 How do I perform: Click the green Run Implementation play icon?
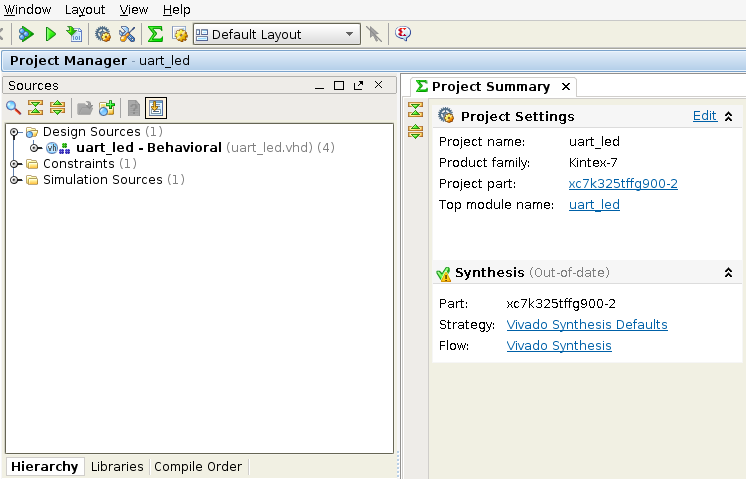point(50,34)
